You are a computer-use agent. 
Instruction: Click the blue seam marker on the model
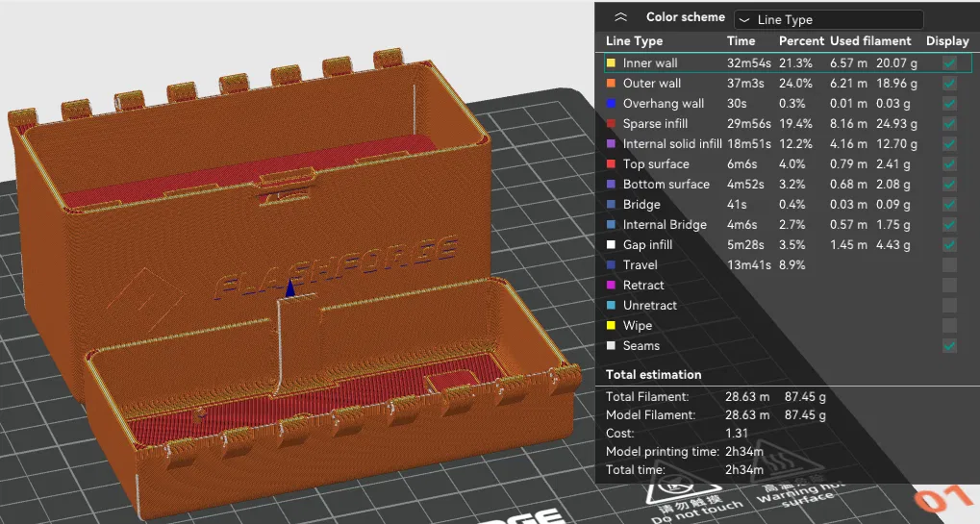(x=290, y=287)
